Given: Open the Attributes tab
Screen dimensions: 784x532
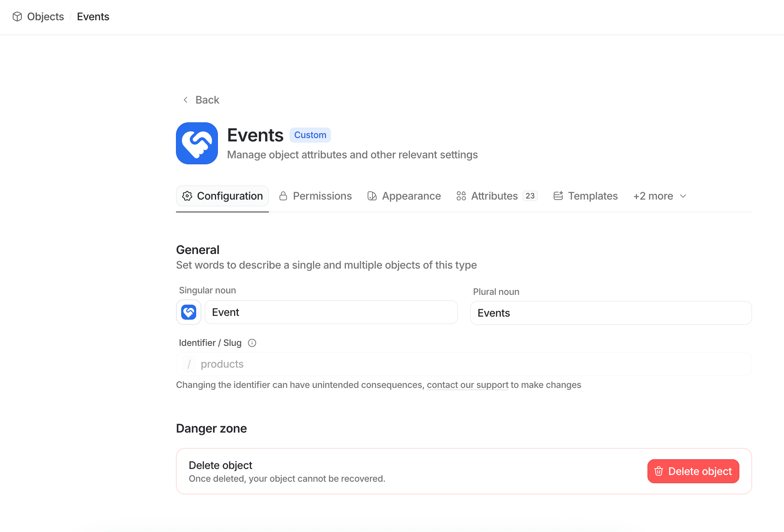Looking at the screenshot, I should click(494, 196).
